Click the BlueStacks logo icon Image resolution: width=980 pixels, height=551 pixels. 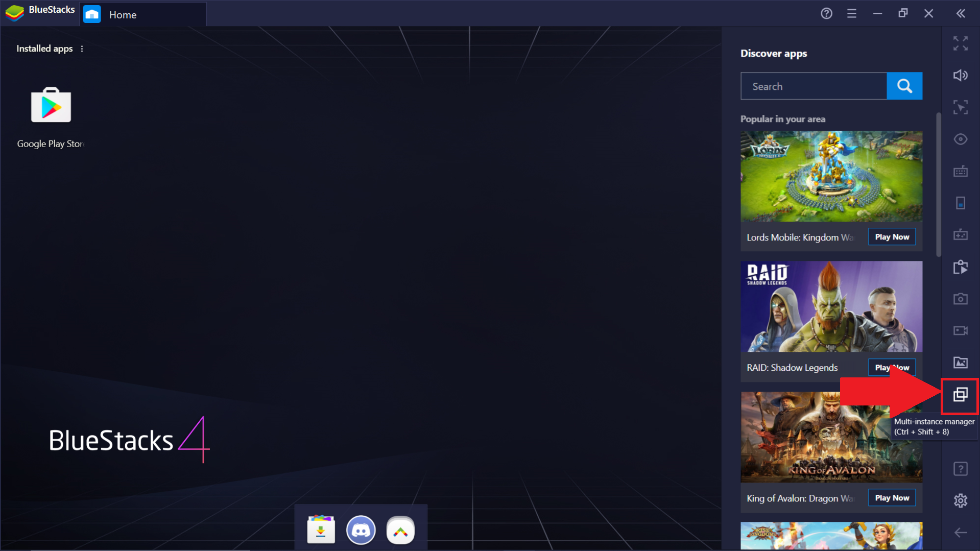(15, 12)
